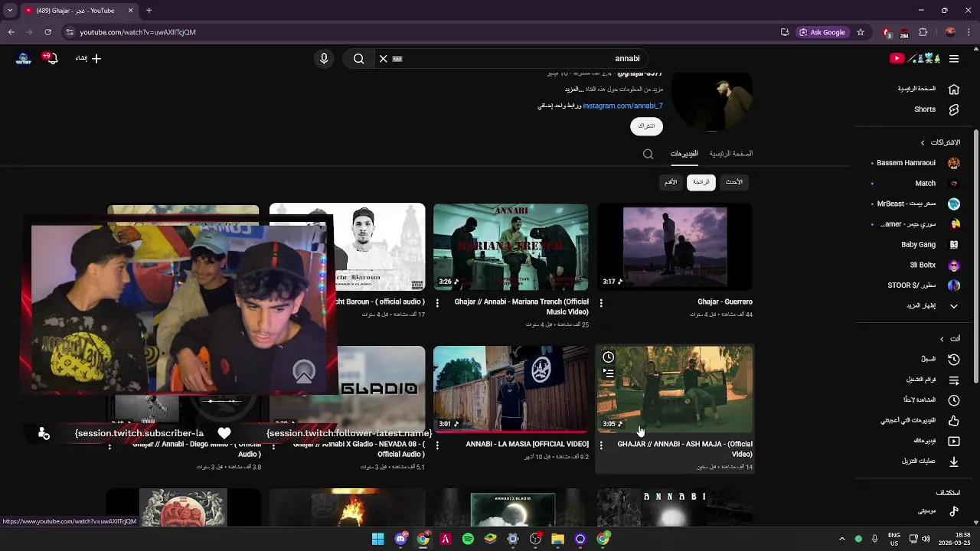Screen dimensions: 980x551
Task: Open options menu for Ghajar - Guerrero
Action: point(601,303)
